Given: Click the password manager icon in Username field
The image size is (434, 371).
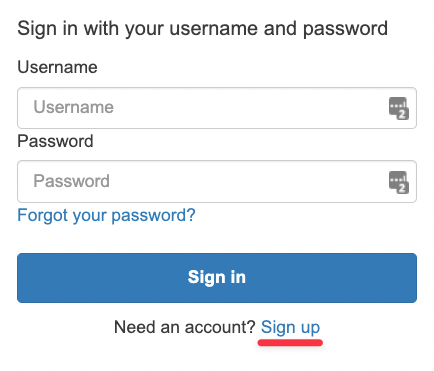Looking at the screenshot, I should (x=399, y=108).
